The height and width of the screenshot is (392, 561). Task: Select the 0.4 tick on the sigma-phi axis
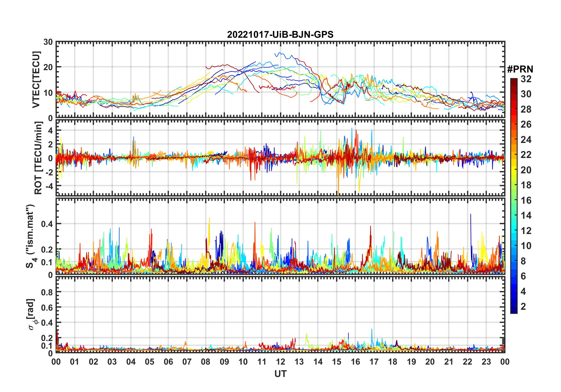tap(47, 323)
